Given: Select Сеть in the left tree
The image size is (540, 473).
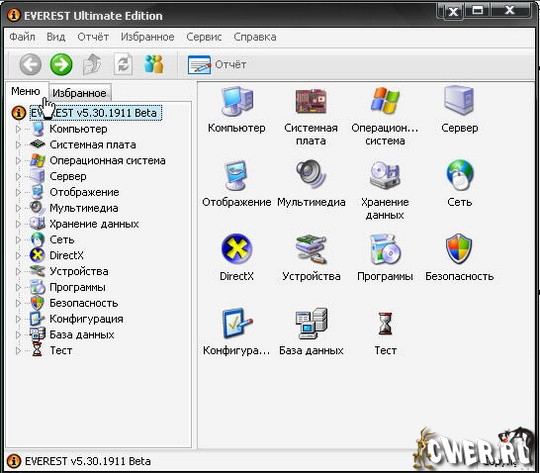Looking at the screenshot, I should 62,240.
